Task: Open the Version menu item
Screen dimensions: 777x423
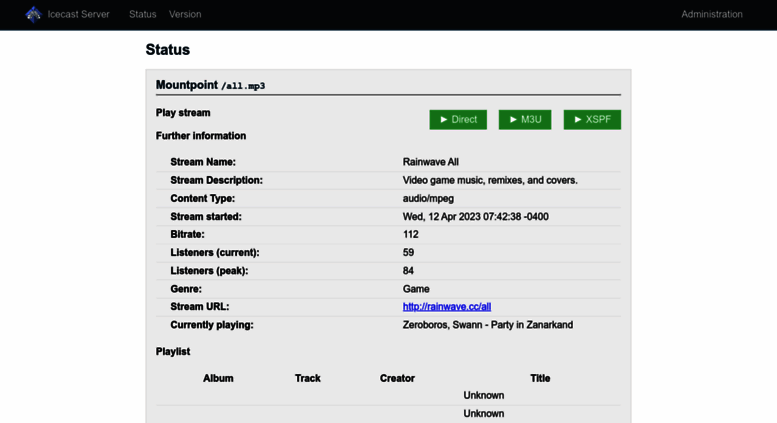Action: pos(185,14)
